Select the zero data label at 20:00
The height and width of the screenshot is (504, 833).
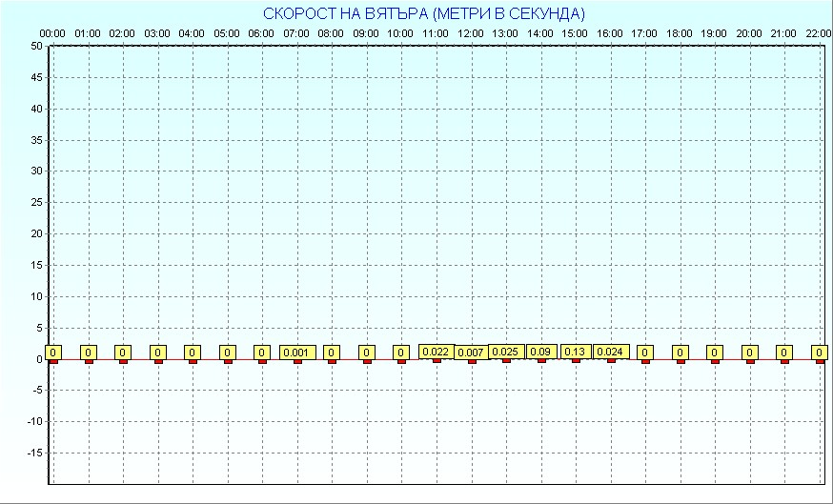click(x=749, y=353)
